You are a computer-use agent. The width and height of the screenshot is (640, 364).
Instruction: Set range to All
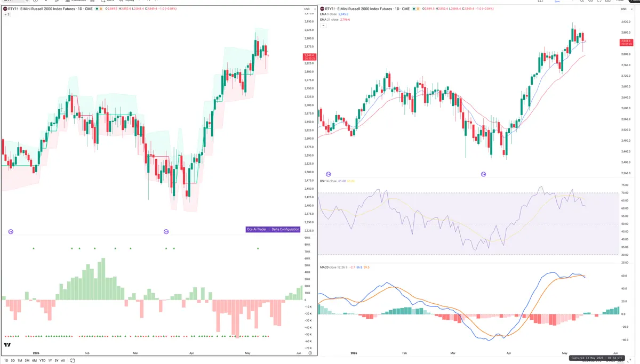tap(63, 360)
